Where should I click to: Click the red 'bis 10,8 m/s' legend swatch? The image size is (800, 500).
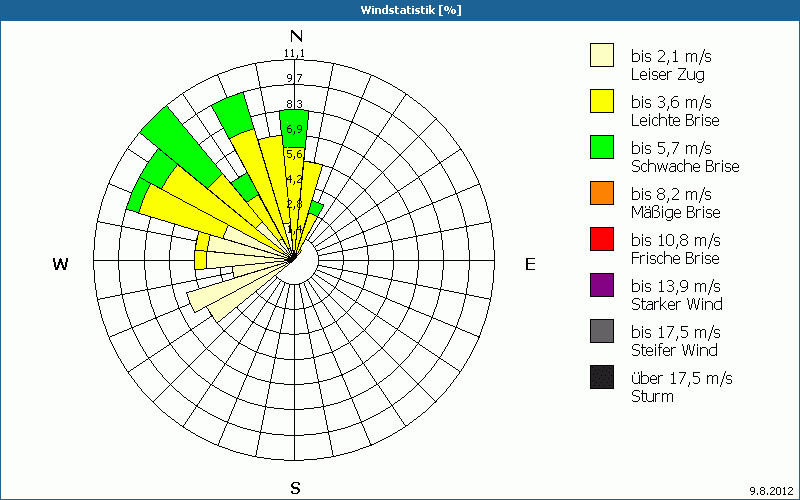(602, 239)
